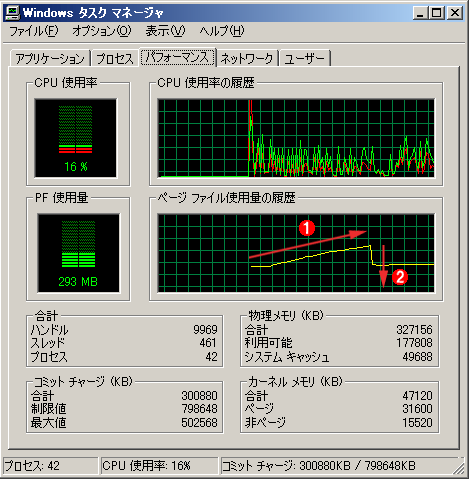
Task: Select the パフォーマンス tab
Action: click(177, 57)
